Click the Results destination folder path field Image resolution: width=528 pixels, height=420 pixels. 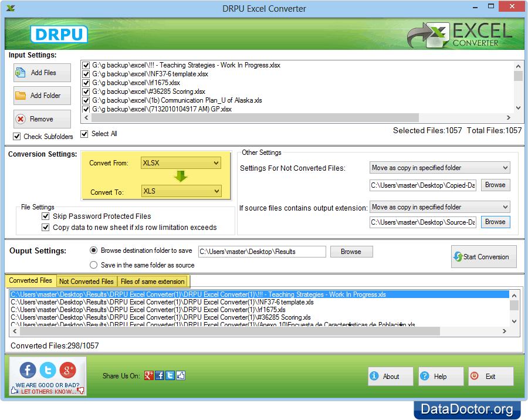click(x=262, y=252)
